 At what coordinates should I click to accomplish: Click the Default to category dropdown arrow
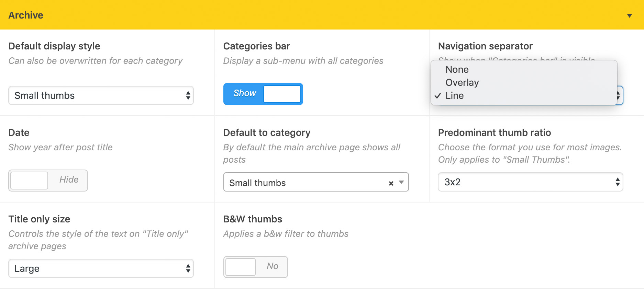(401, 182)
